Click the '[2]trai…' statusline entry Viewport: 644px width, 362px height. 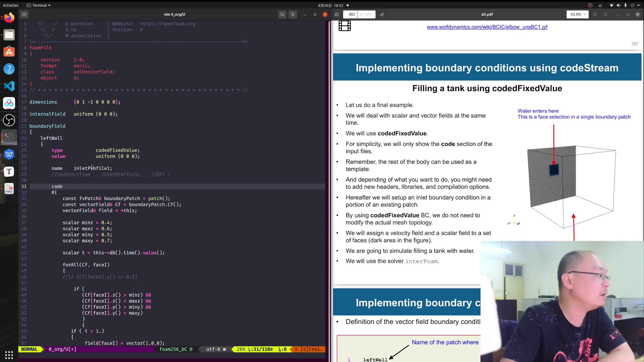pos(311,349)
